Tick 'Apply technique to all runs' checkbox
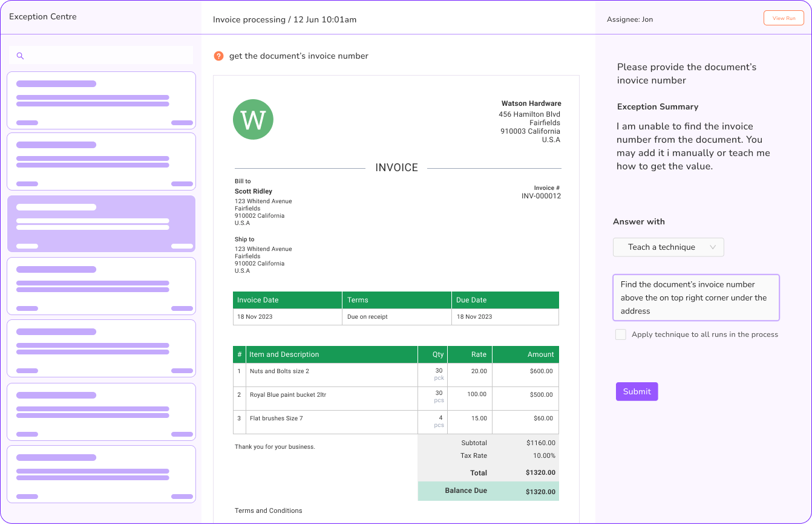Image resolution: width=812 pixels, height=528 pixels. (x=621, y=334)
